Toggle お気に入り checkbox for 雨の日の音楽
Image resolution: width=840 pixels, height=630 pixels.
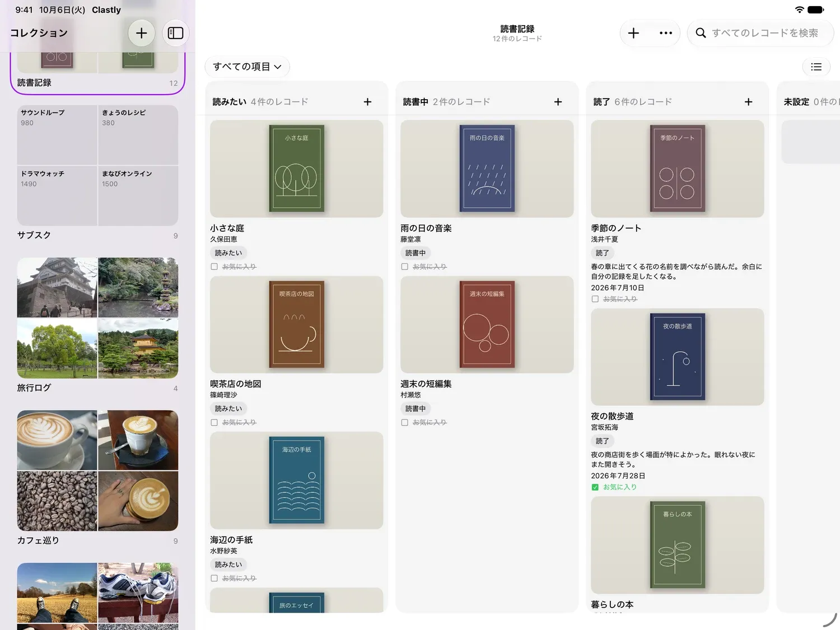click(404, 267)
